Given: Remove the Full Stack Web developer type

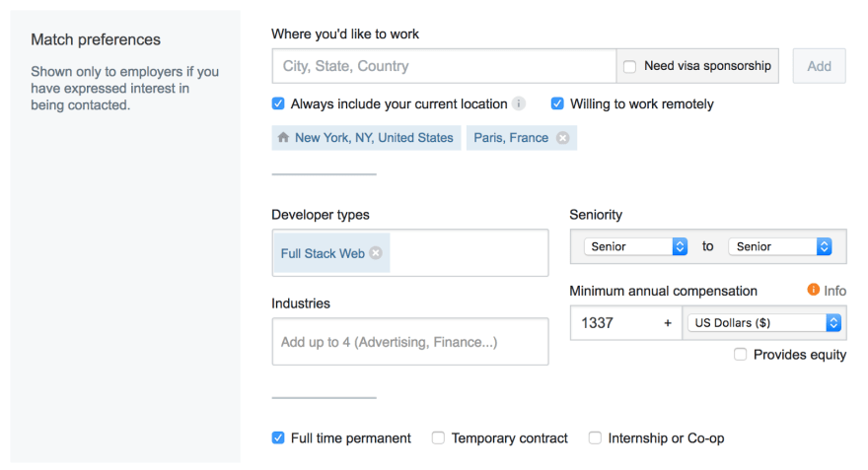Looking at the screenshot, I should pos(376,252).
